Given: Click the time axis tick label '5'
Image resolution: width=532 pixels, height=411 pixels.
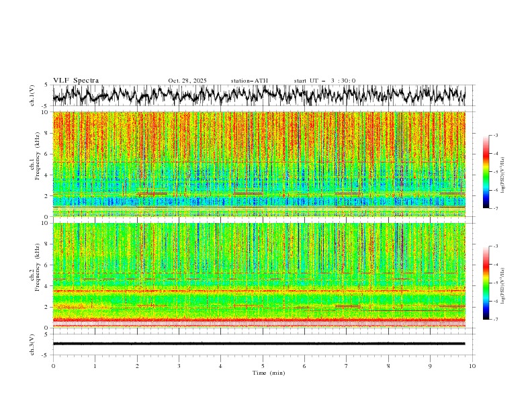Looking at the screenshot, I should click(x=263, y=366).
